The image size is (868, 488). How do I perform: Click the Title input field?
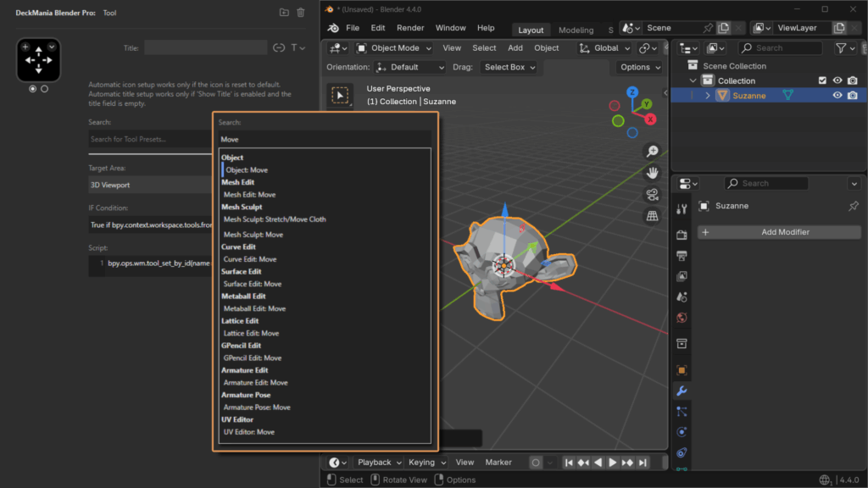205,47
